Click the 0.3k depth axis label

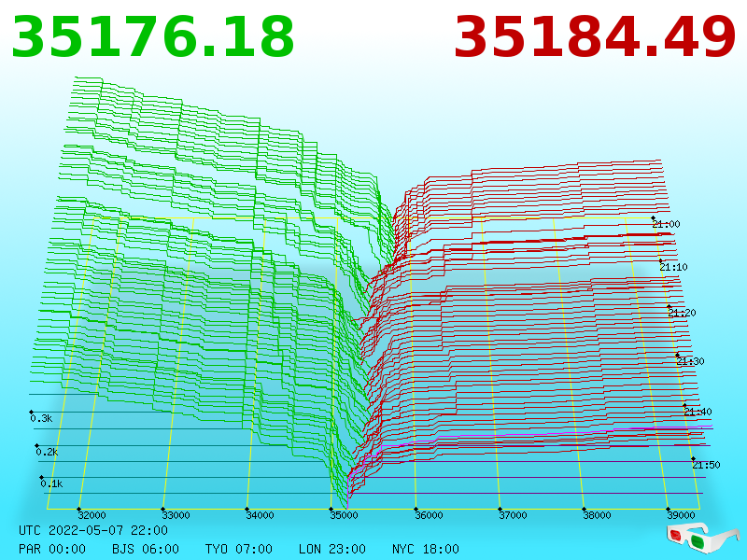(41, 418)
